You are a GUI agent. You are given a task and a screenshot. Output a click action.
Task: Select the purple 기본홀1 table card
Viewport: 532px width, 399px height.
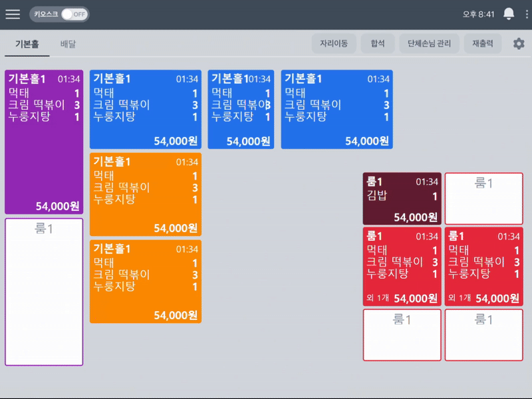[44, 142]
